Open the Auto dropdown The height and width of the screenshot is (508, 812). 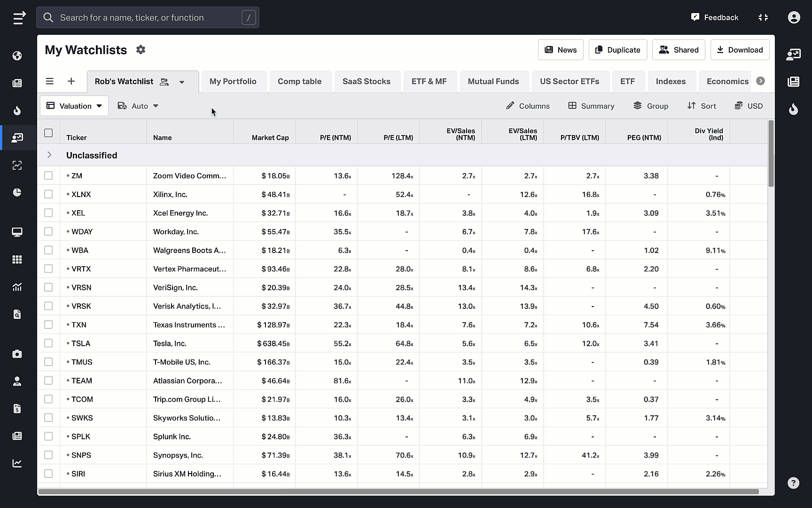pyautogui.click(x=138, y=106)
